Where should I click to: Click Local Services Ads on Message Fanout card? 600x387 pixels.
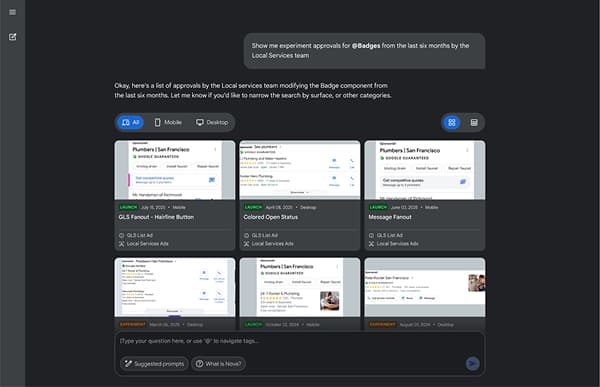pos(397,244)
